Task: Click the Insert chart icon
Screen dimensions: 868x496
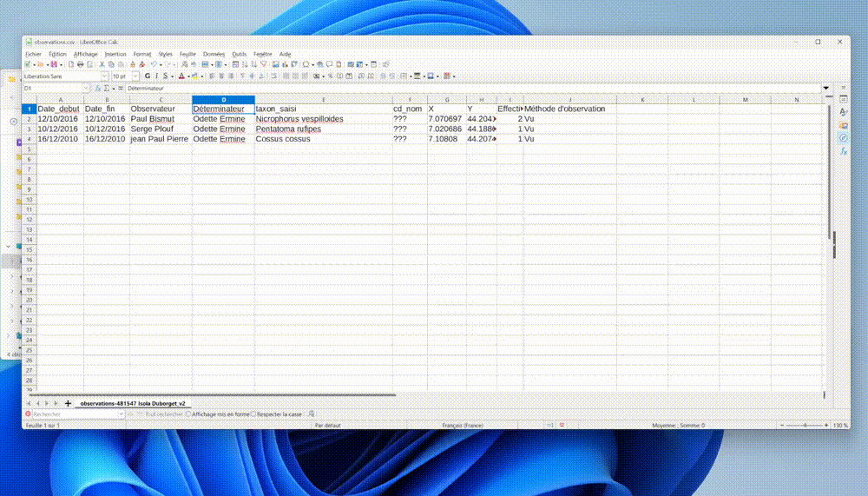Action: (285, 64)
